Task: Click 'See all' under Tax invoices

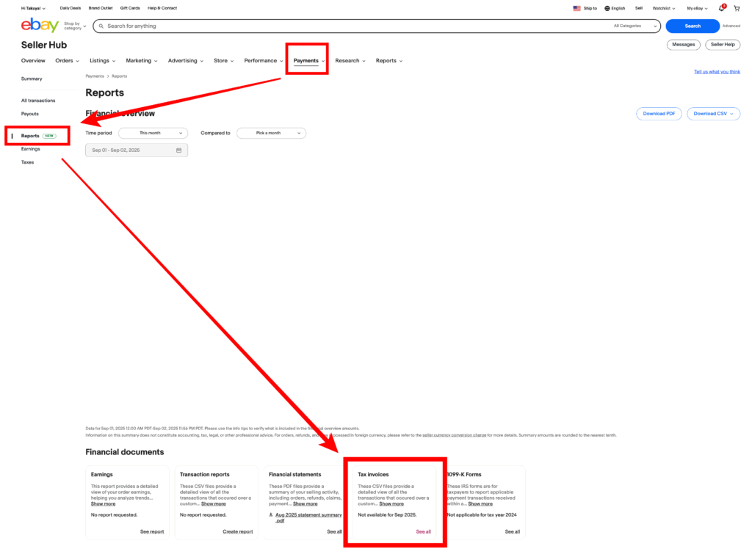Action: (x=423, y=531)
